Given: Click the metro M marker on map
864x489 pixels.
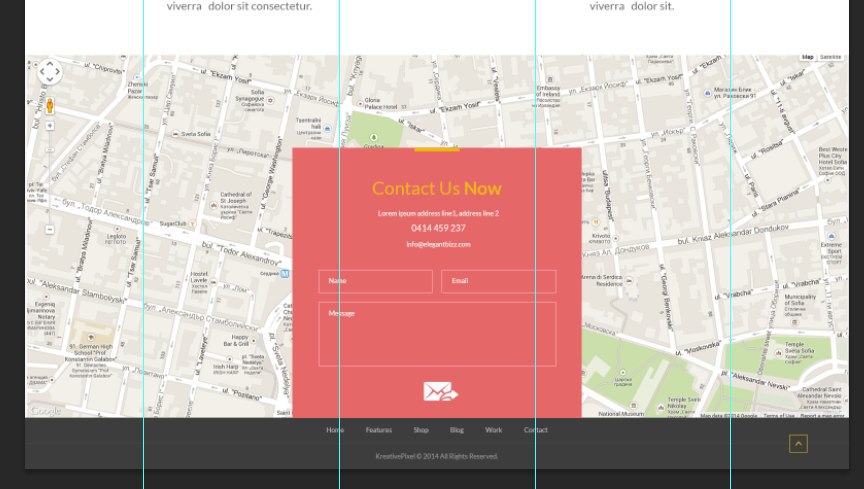Looking at the screenshot, I should coord(285,273).
